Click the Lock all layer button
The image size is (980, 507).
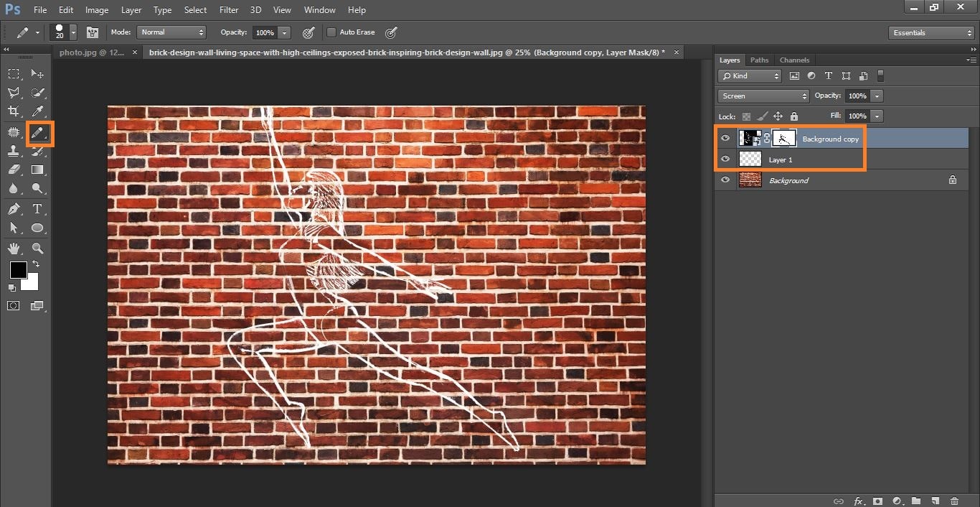point(793,116)
